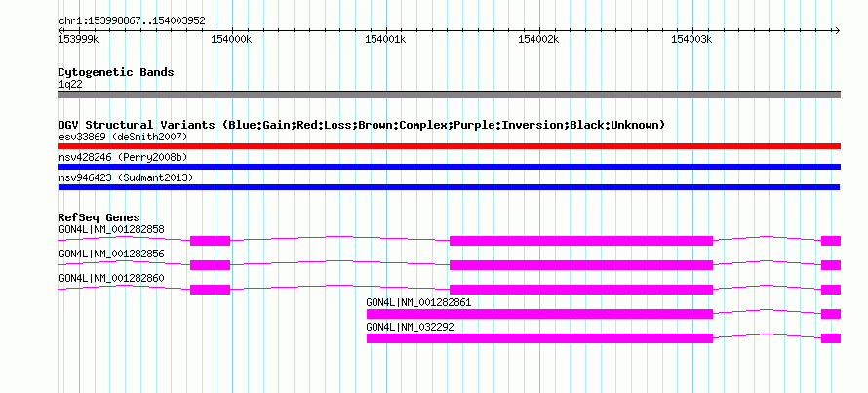Click the rightmost exon of NM_001282856
This screenshot has height=393, width=868.
[831, 265]
